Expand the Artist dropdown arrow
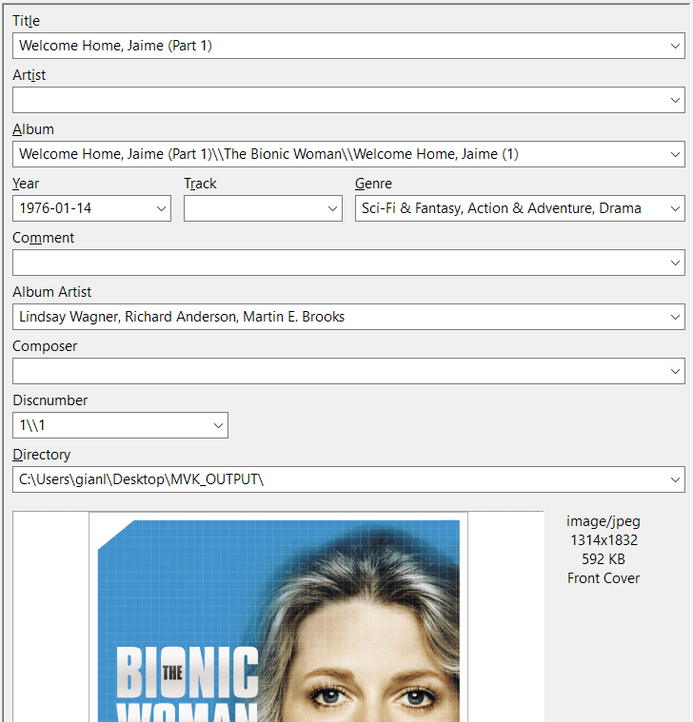This screenshot has width=693, height=722. 675,100
